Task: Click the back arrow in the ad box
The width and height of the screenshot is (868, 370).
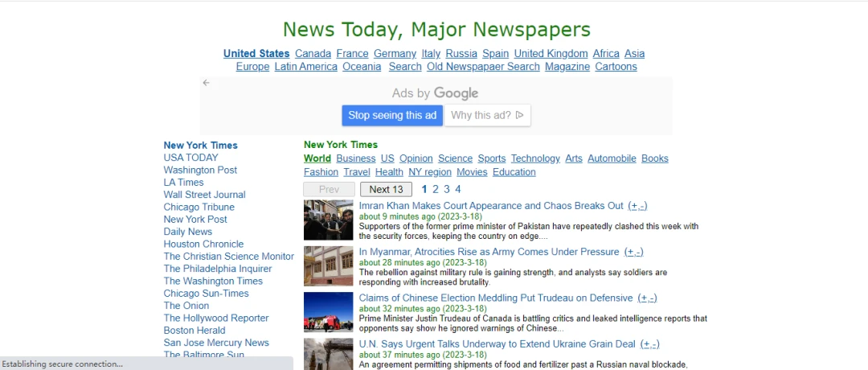Action: (x=206, y=83)
